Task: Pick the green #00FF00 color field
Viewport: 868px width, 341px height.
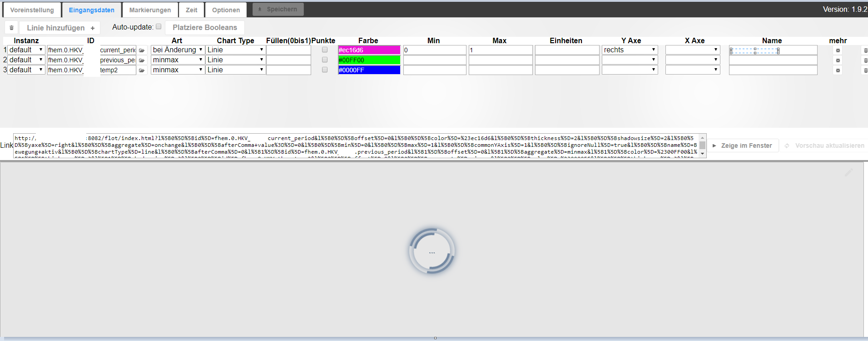Action: pos(369,60)
